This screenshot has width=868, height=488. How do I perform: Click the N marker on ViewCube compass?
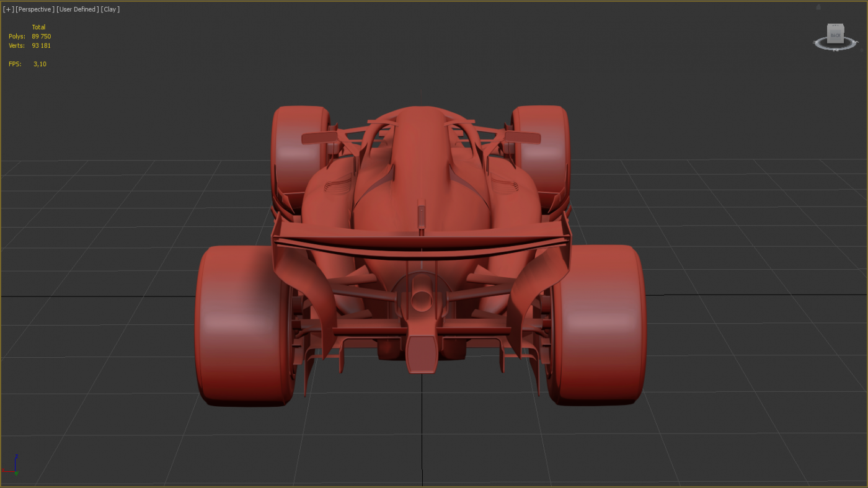tap(836, 50)
